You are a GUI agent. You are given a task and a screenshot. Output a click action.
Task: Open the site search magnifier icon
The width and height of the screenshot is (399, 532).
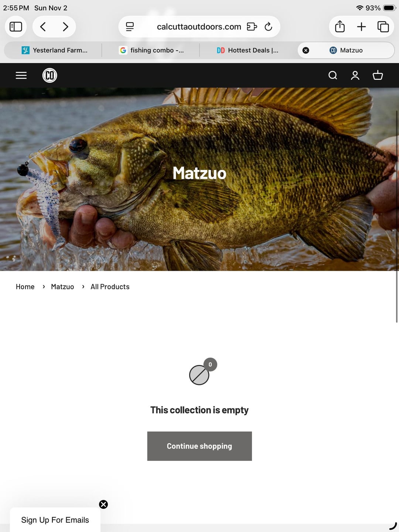pyautogui.click(x=332, y=75)
